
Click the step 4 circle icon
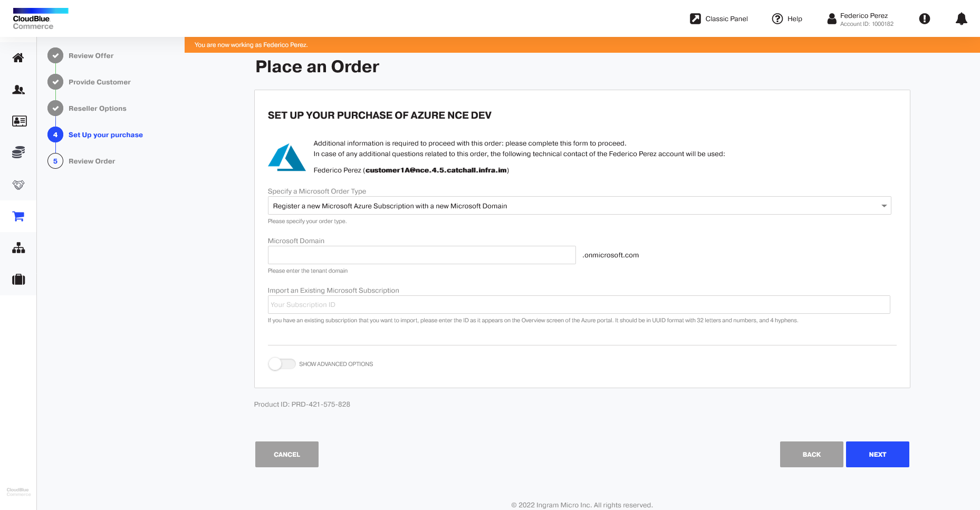(x=55, y=134)
